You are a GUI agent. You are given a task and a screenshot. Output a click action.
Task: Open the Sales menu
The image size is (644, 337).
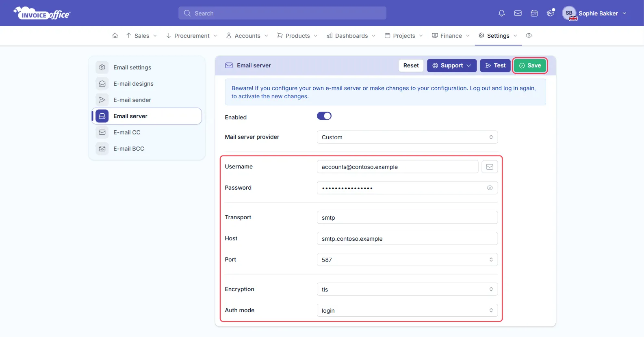(141, 36)
